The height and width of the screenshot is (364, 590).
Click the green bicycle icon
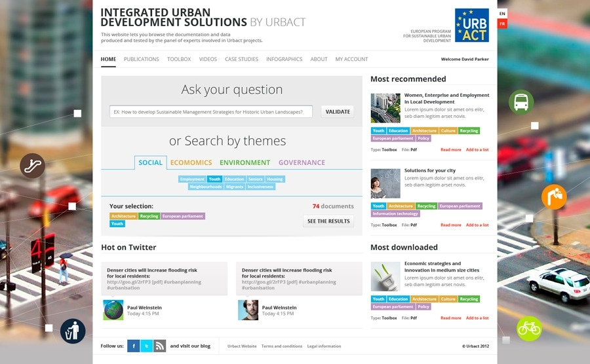coord(529,329)
